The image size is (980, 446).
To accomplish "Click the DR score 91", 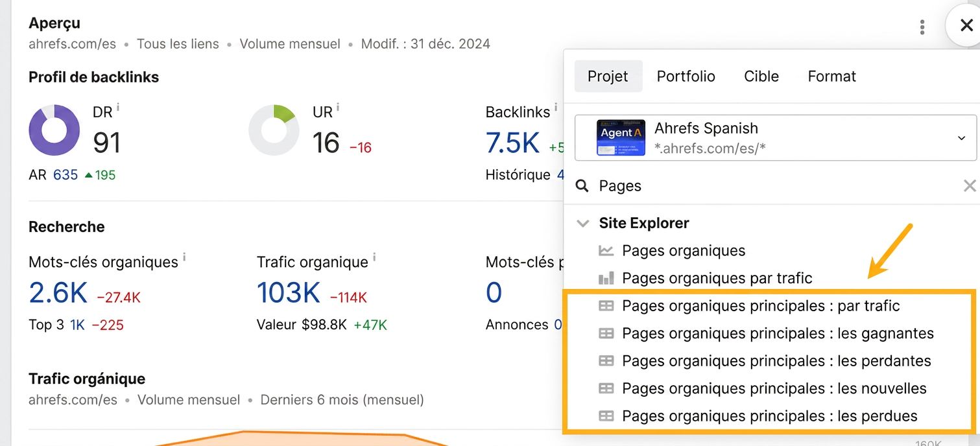I will tap(106, 143).
